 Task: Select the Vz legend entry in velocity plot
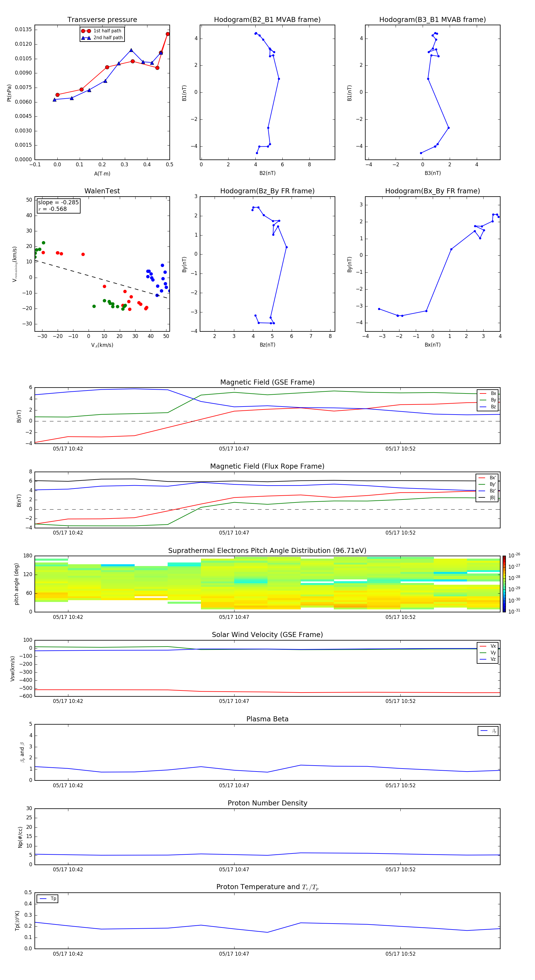click(488, 659)
